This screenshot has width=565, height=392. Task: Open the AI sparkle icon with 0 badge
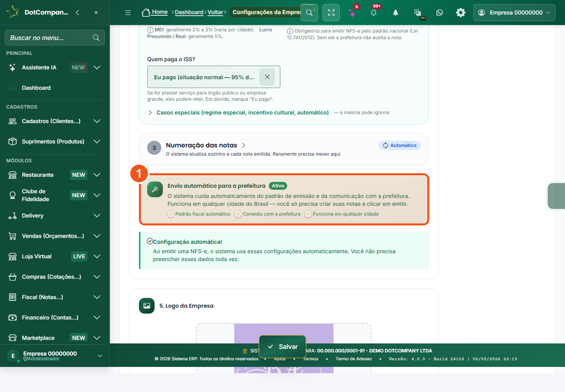click(x=352, y=13)
